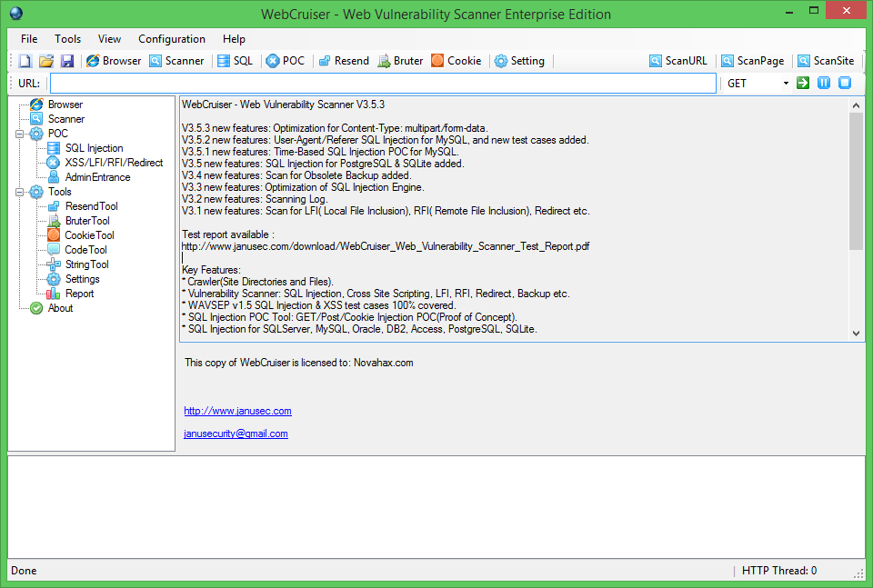Select Settings in the tree
This screenshot has width=873, height=588.
point(83,279)
